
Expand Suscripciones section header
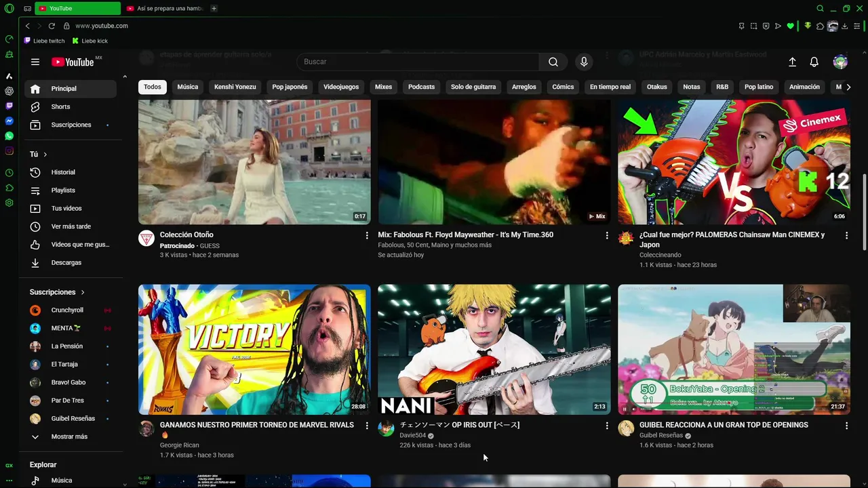coord(58,292)
